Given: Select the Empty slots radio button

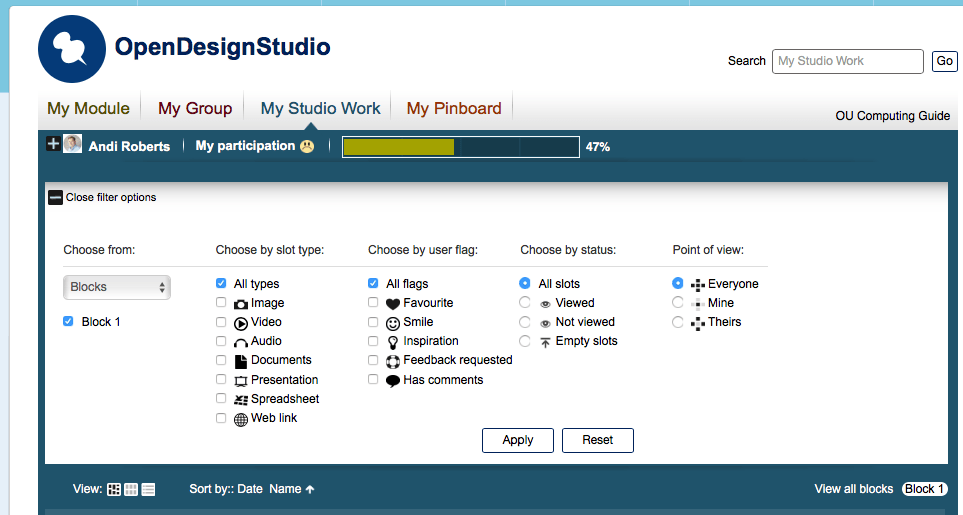Looking at the screenshot, I should coord(524,341).
